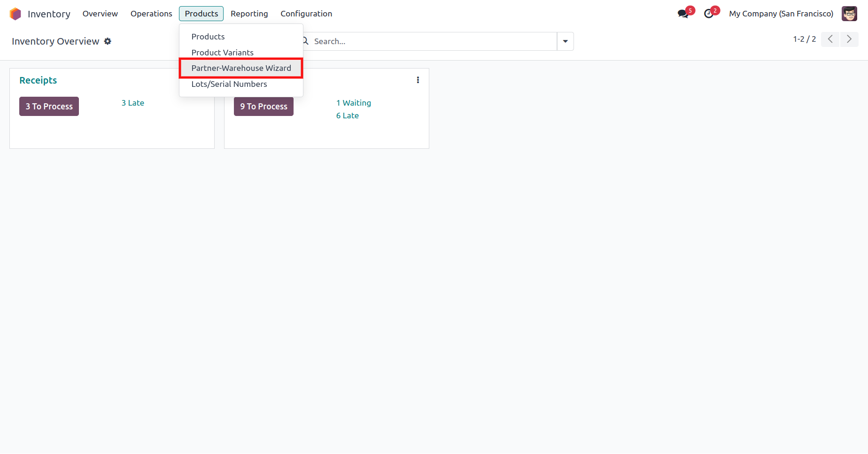The height and width of the screenshot is (454, 868).
Task: Go to the previous page arrow
Action: [830, 39]
